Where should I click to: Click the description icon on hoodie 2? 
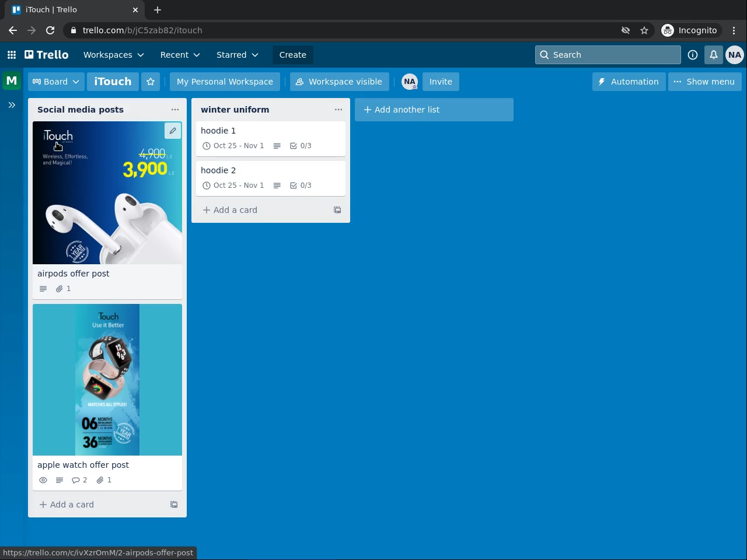pos(277,185)
